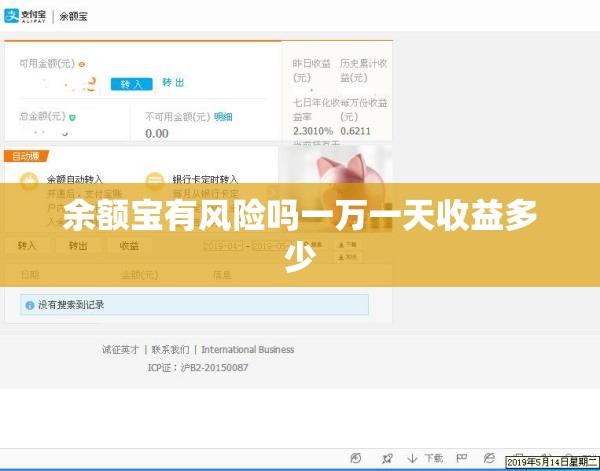The image size is (600, 471).
Task: Open the International Business footer link
Action: point(248,350)
